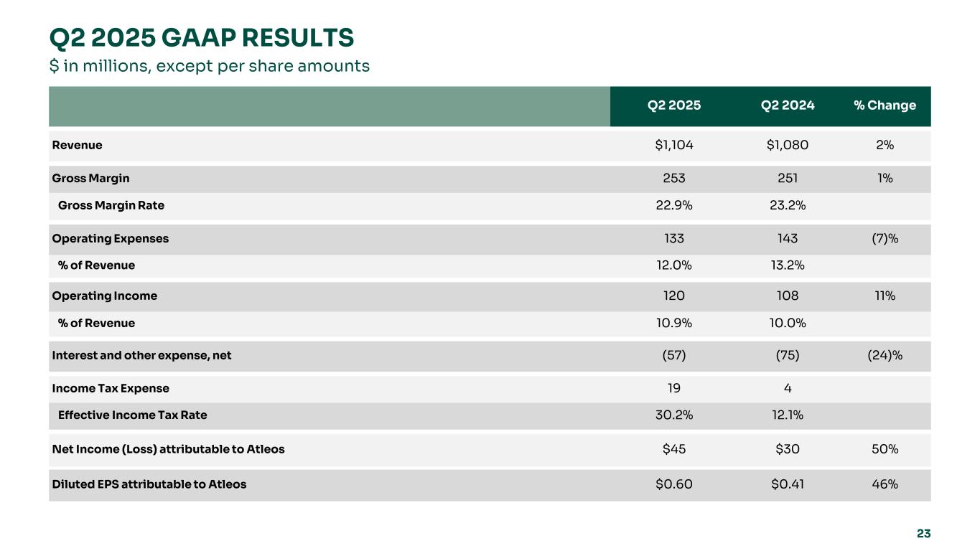Select the Revenue row label
980x551 pixels.
(x=77, y=145)
